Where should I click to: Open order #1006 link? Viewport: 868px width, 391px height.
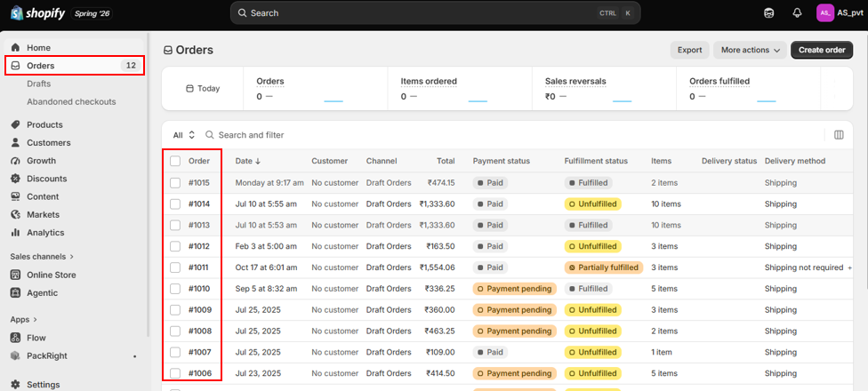tap(200, 373)
